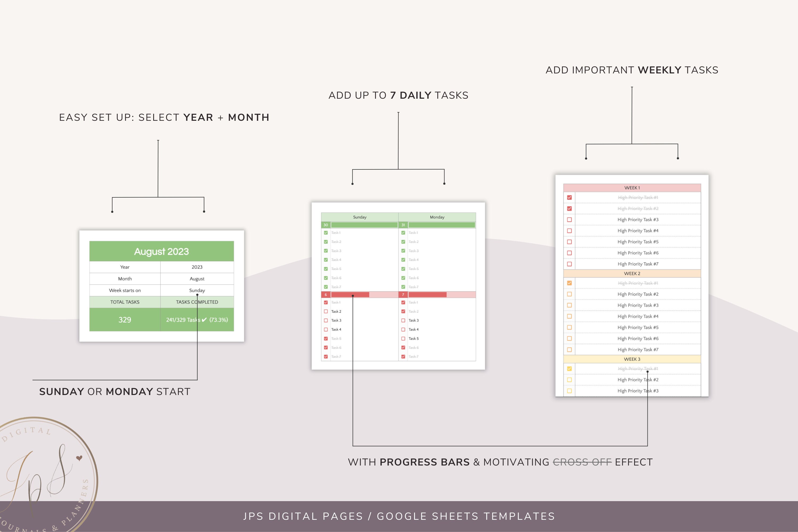
Task: Check Task 3 box under Sunday day 6
Action: tap(326, 320)
